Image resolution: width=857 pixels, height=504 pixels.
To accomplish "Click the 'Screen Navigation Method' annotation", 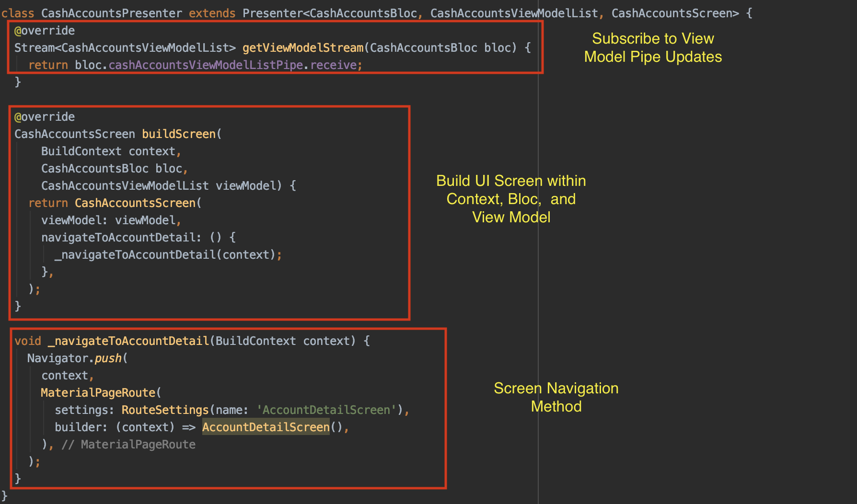I will (556, 397).
